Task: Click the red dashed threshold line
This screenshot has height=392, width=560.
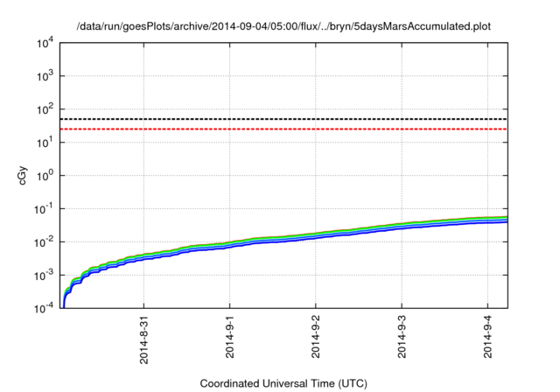Action: point(283,129)
